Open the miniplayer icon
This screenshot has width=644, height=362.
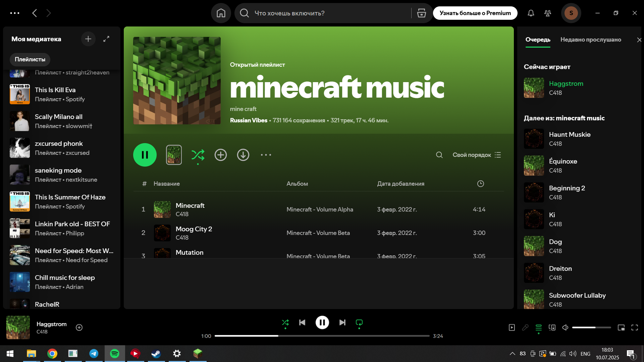pos(621,327)
